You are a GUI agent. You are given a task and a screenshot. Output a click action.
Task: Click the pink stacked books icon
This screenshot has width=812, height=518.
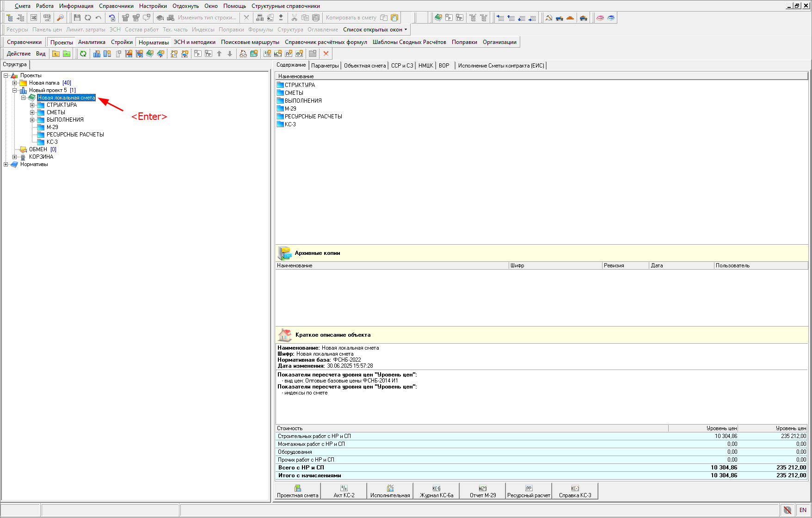click(600, 18)
